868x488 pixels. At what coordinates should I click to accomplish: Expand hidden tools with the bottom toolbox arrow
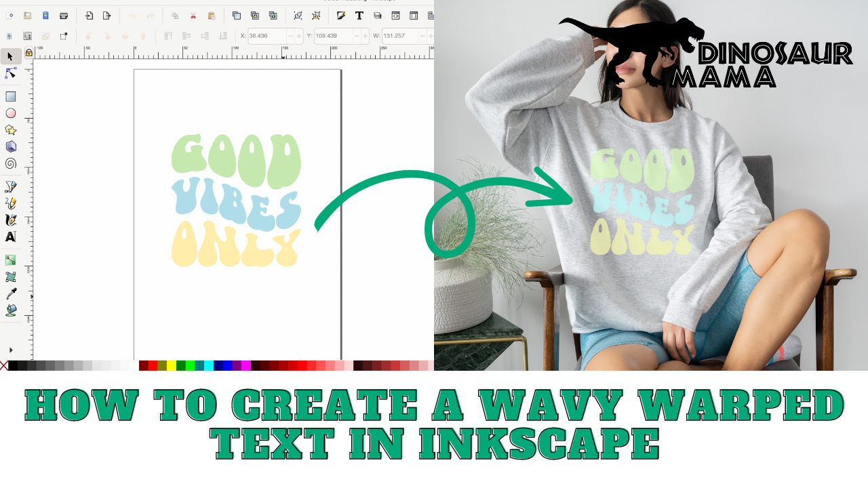pyautogui.click(x=11, y=350)
